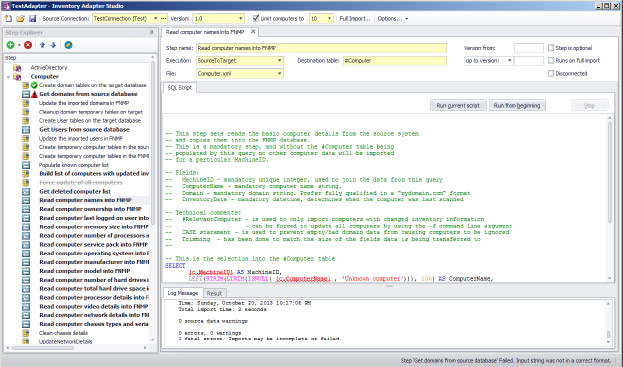The image size is (623, 367).
Task: Collapse the Computer tree node
Action: (8, 77)
